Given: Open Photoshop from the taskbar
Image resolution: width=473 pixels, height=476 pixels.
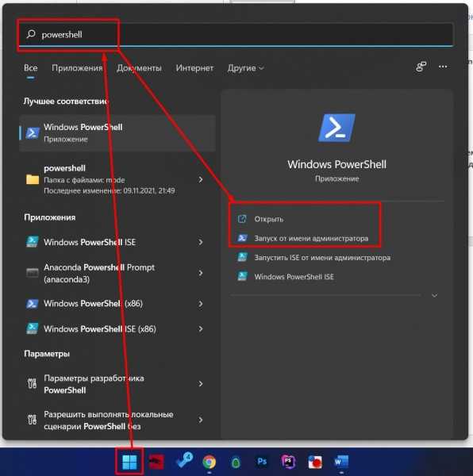Looking at the screenshot, I should point(262,462).
